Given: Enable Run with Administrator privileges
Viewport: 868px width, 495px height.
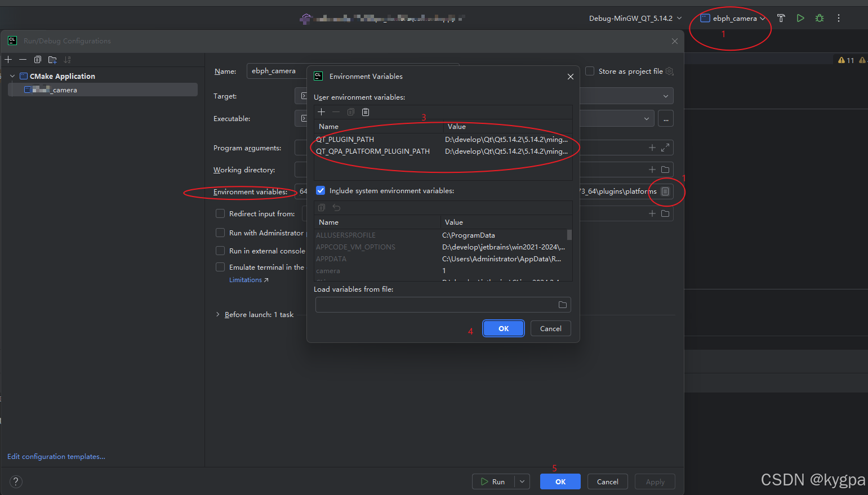Looking at the screenshot, I should 220,233.
